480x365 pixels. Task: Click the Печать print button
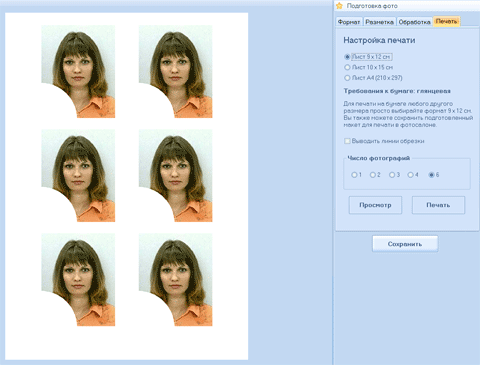(x=438, y=205)
